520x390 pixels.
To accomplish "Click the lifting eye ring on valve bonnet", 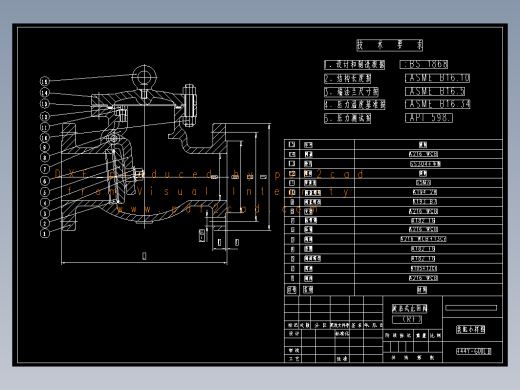I will (144, 77).
